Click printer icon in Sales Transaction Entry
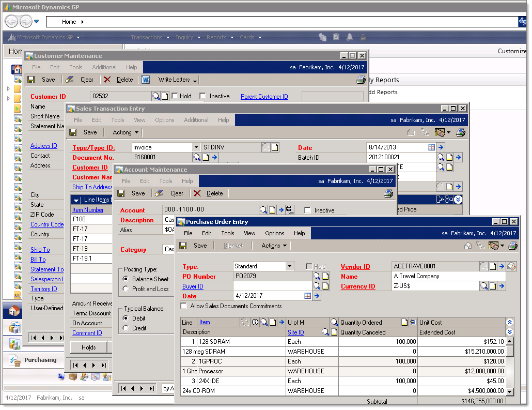The image size is (532, 410). pos(460,132)
